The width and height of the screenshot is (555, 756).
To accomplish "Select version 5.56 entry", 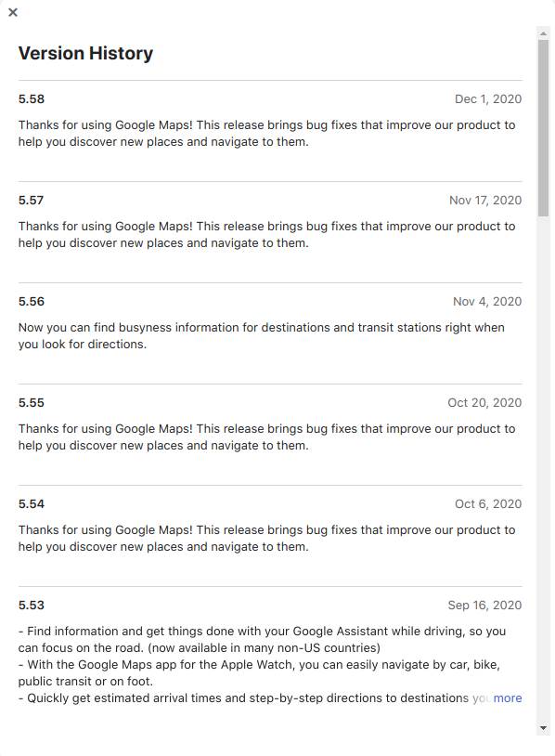I will 29,301.
